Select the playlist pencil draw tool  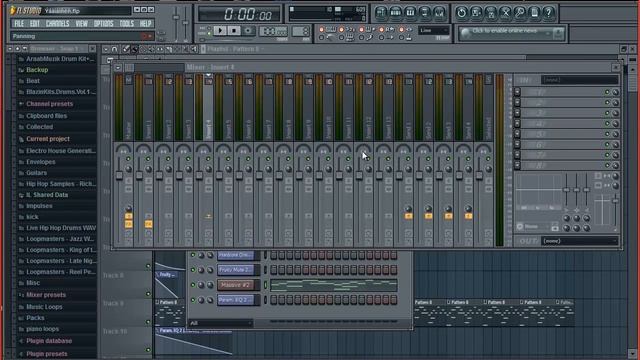pos(126,49)
